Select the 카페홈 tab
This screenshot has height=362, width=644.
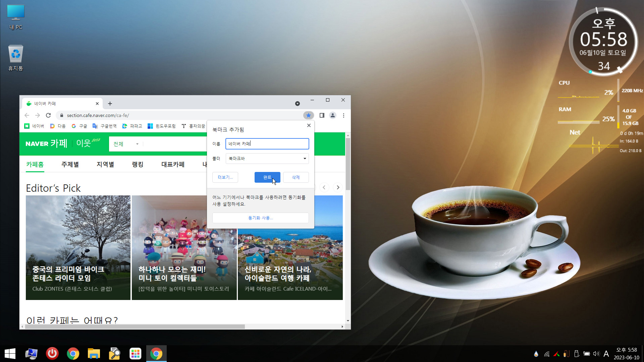click(x=35, y=165)
